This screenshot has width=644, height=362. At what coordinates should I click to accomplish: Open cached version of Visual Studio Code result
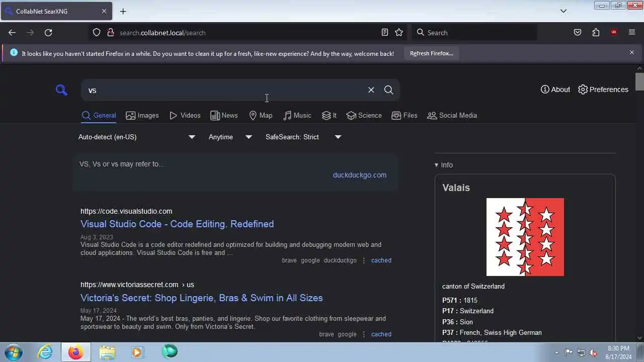tap(381, 260)
